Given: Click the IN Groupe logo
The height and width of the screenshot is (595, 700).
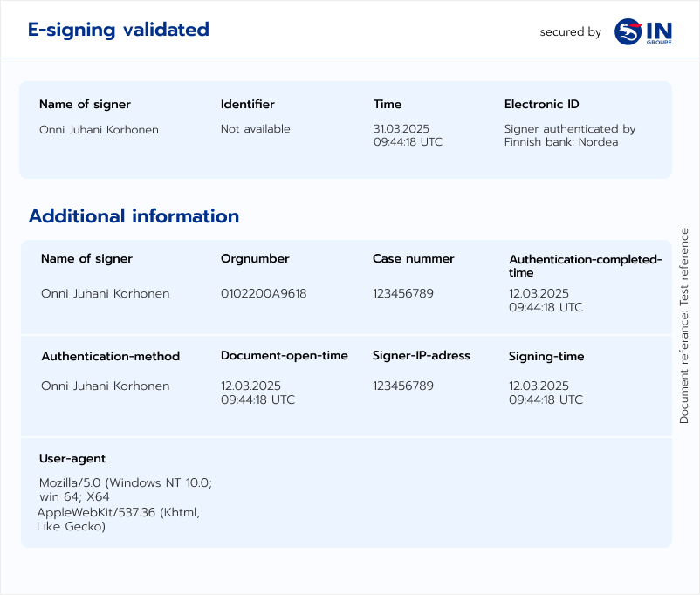Looking at the screenshot, I should [642, 32].
